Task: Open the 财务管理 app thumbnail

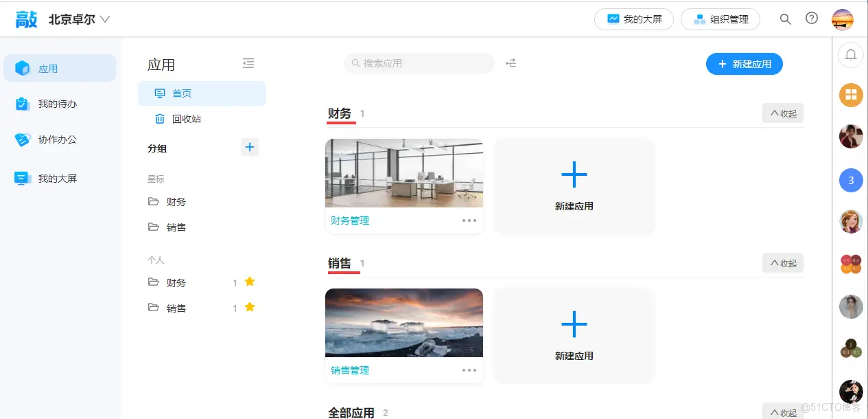Action: (404, 173)
